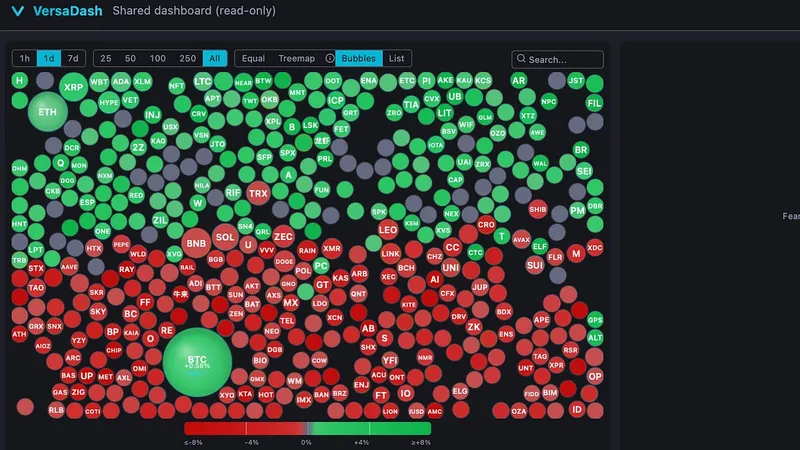Open the XRP bubble
This screenshot has width=800, height=450.
(73, 87)
